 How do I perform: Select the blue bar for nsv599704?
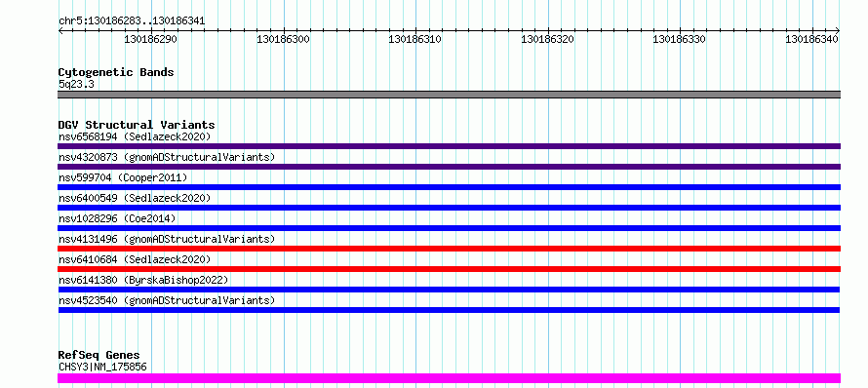[x=449, y=187]
